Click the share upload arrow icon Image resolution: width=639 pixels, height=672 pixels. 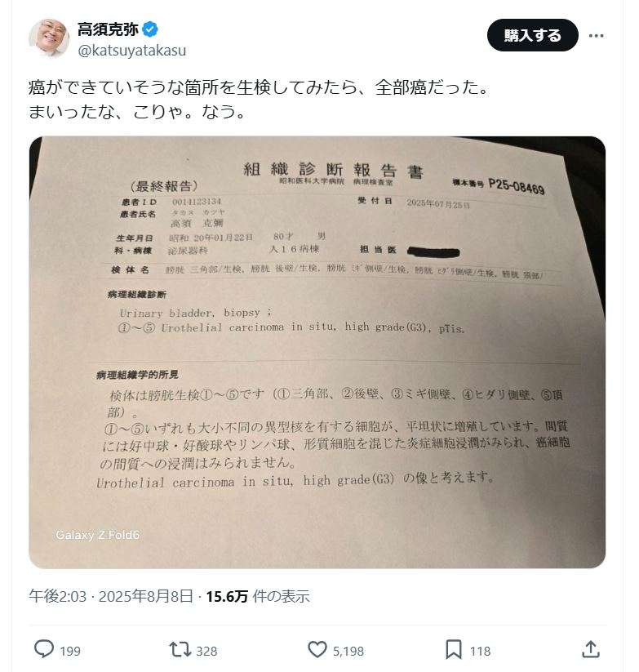point(591,649)
